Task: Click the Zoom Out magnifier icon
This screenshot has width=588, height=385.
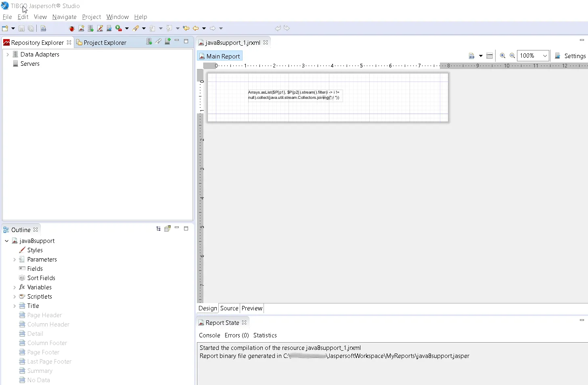Action: tap(513, 56)
